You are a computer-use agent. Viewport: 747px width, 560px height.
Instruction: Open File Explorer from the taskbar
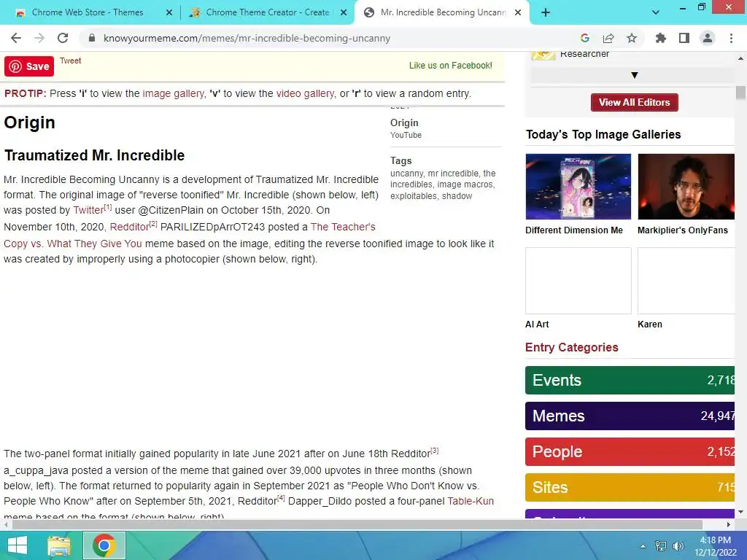pyautogui.click(x=59, y=545)
